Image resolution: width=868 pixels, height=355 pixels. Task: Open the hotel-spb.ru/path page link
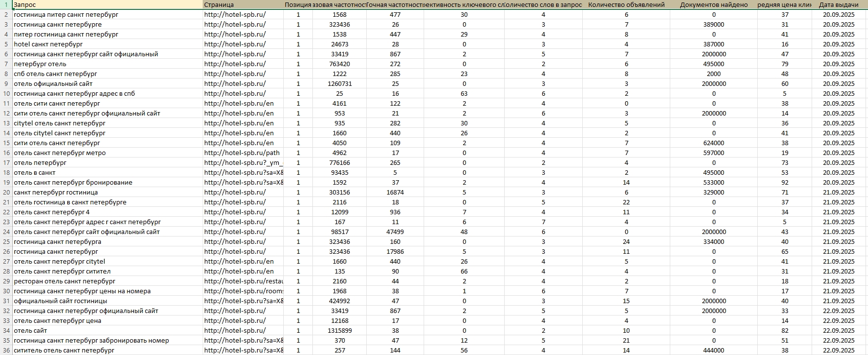242,153
